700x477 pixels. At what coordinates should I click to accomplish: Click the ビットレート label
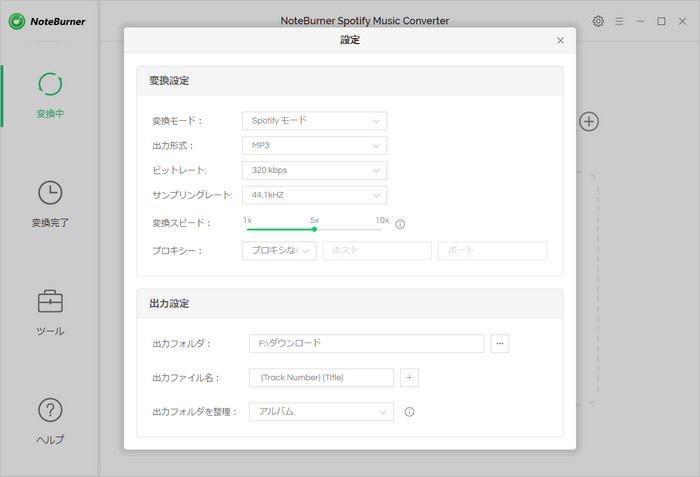[179, 170]
